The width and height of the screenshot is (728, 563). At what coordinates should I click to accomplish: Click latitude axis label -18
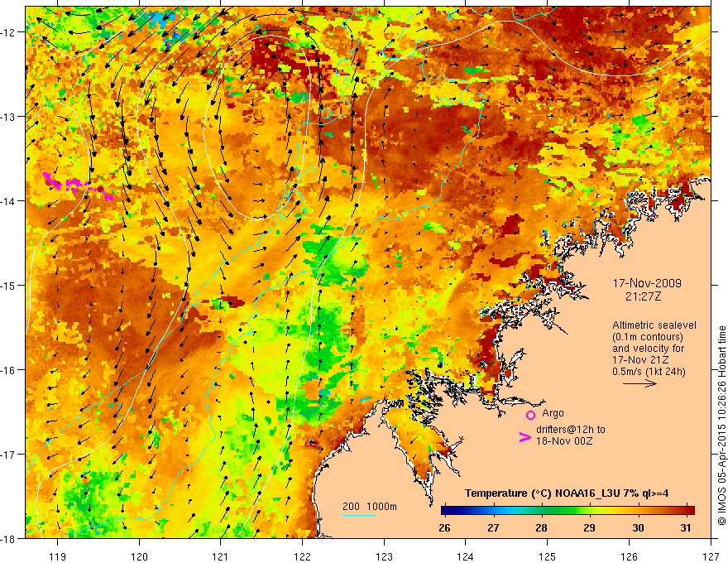[x=9, y=539]
